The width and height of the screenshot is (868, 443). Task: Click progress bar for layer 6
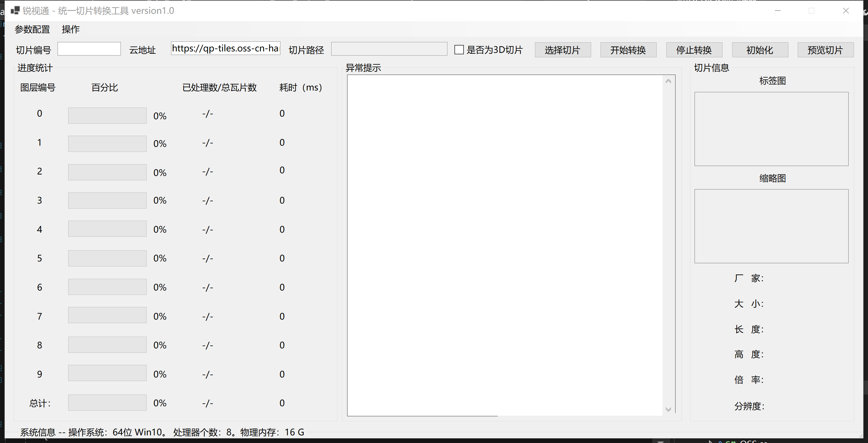coord(107,287)
